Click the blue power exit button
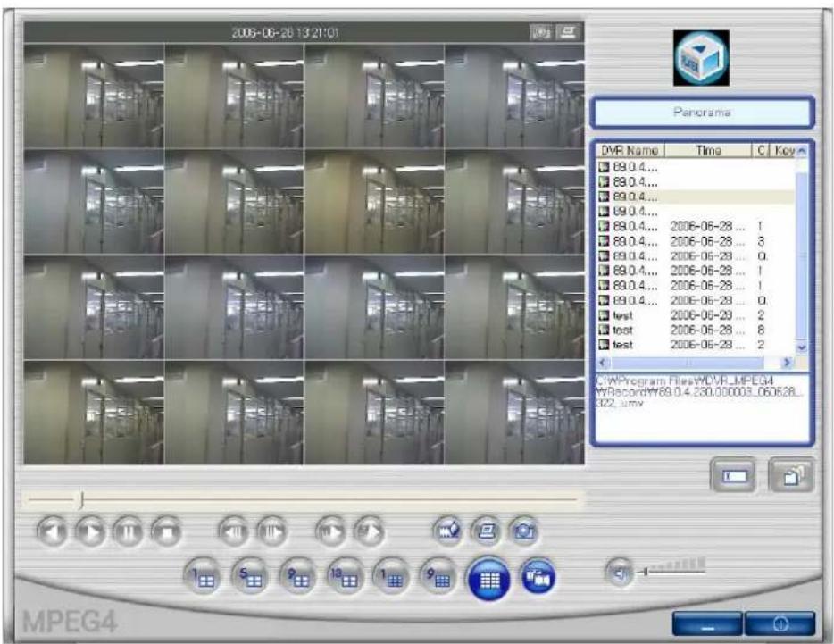834x644 pixels. pos(780,623)
